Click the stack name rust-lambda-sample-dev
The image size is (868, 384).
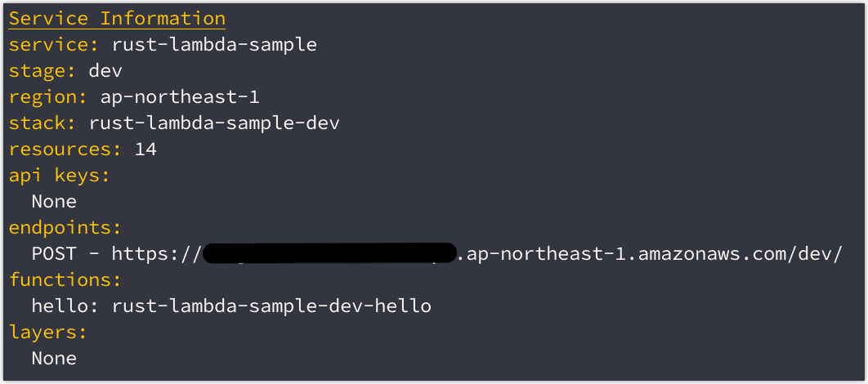point(214,123)
